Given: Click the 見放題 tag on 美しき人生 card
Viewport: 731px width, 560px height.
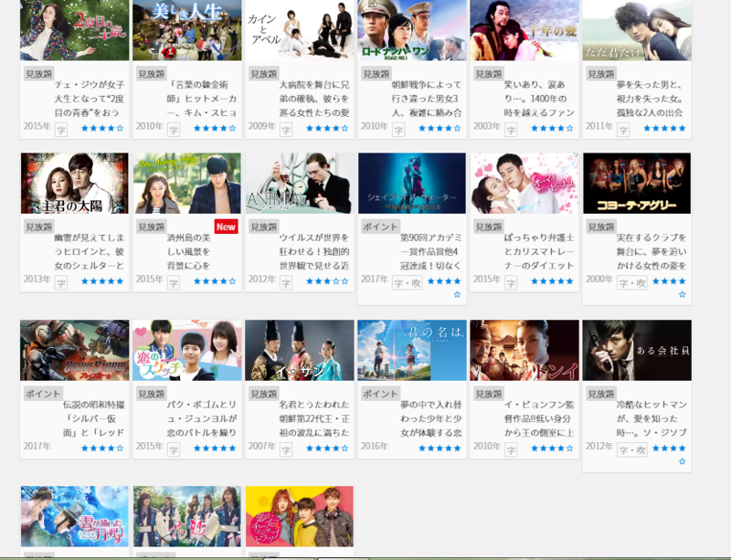Looking at the screenshot, I should 152,74.
